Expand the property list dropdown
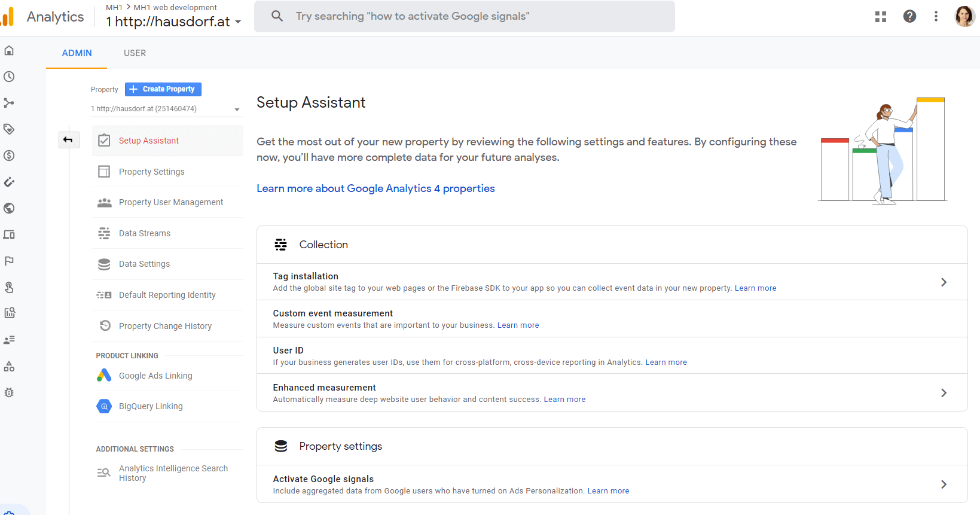This screenshot has height=515, width=980. 165,109
